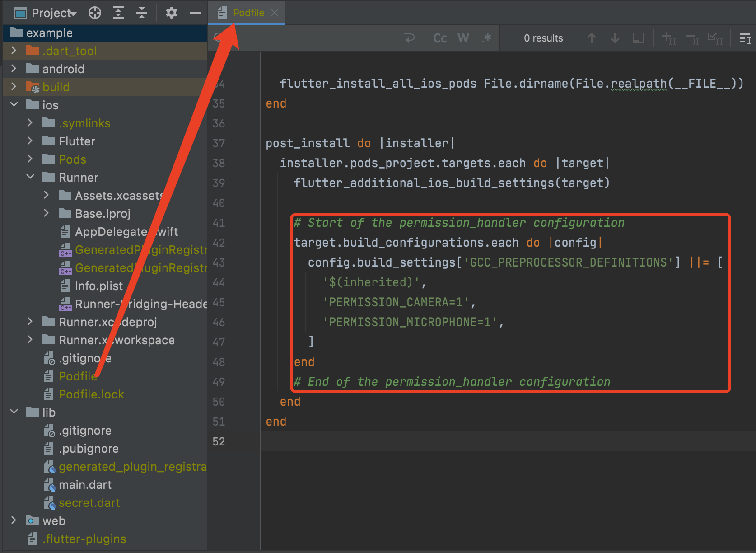Hide the Project tool window
This screenshot has width=756, height=553.
click(x=195, y=13)
